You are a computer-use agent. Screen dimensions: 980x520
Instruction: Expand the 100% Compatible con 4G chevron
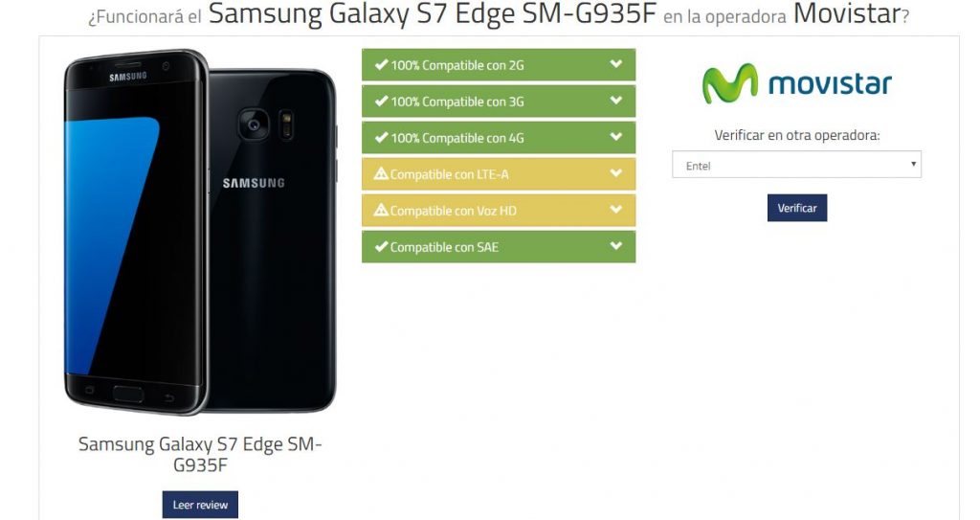pyautogui.click(x=616, y=136)
